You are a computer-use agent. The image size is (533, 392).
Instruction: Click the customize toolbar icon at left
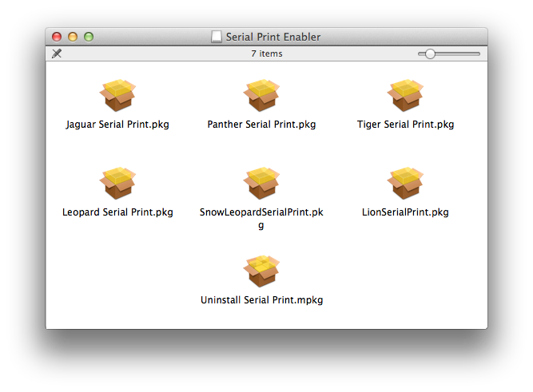[x=57, y=53]
